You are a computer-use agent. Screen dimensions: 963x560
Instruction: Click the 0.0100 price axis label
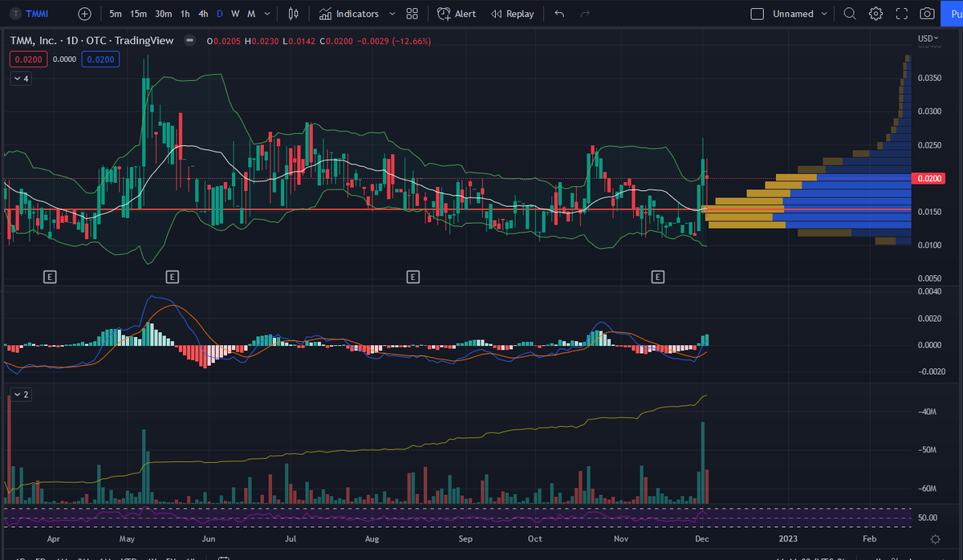pyautogui.click(x=928, y=245)
